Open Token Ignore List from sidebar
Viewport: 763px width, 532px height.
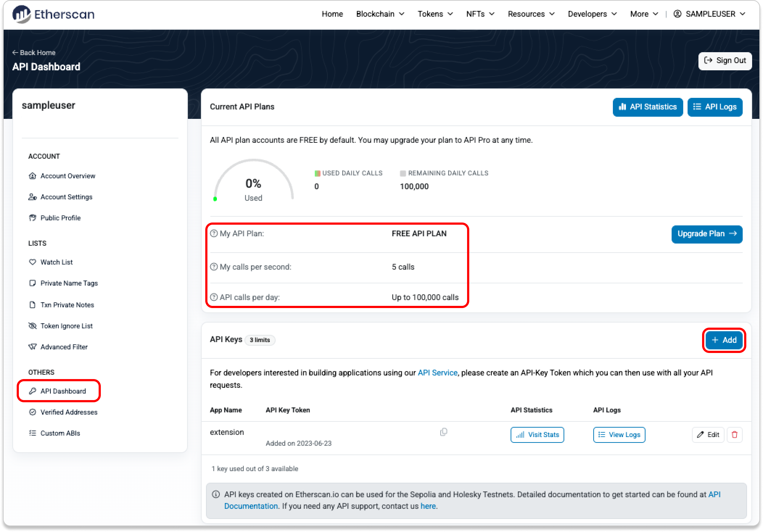click(x=66, y=326)
